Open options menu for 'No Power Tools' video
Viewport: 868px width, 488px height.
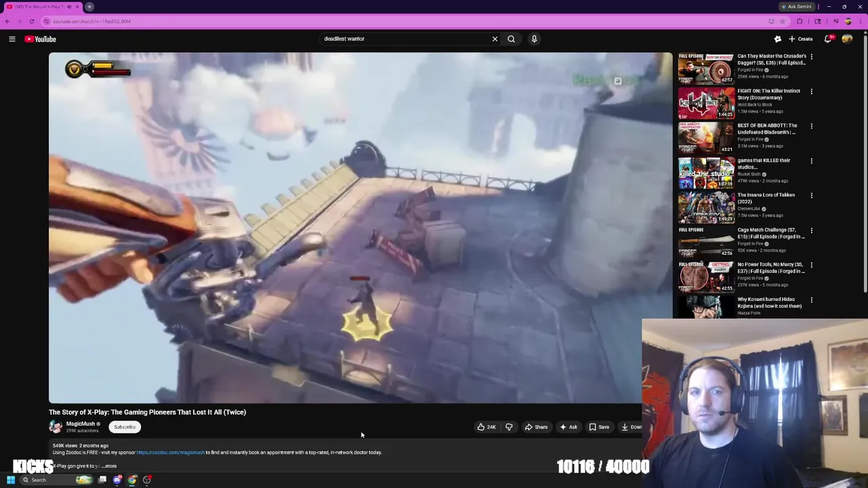pyautogui.click(x=811, y=265)
